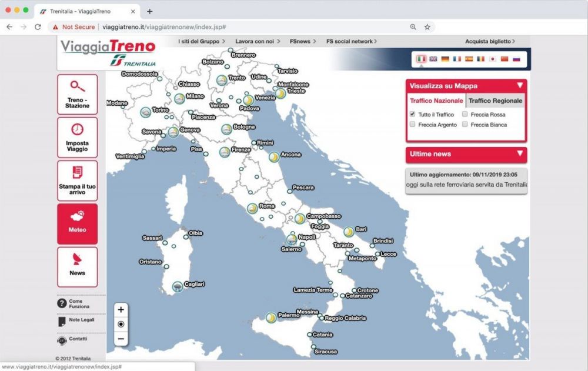588x371 pixels.
Task: Click the Come Funziona question mark icon
Action: pyautogui.click(x=61, y=303)
